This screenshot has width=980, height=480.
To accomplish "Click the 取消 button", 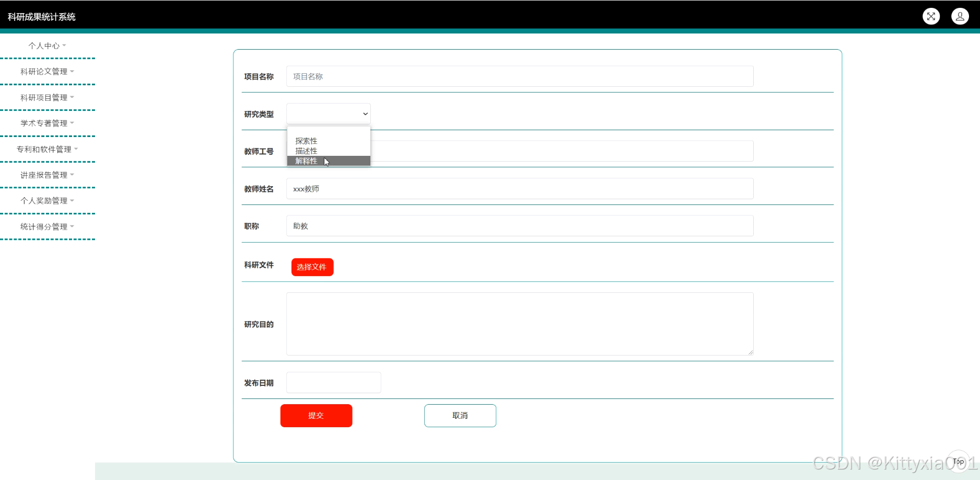I will coord(460,415).
